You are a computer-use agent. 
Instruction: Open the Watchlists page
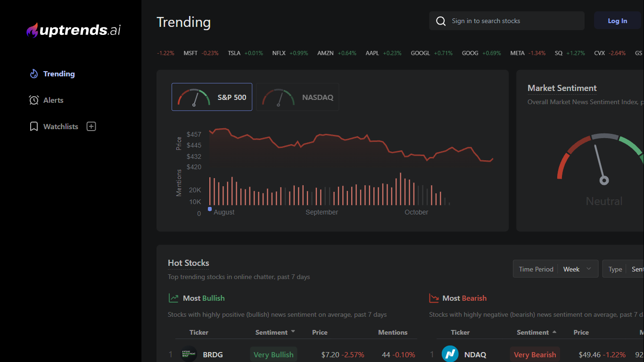[x=61, y=126]
